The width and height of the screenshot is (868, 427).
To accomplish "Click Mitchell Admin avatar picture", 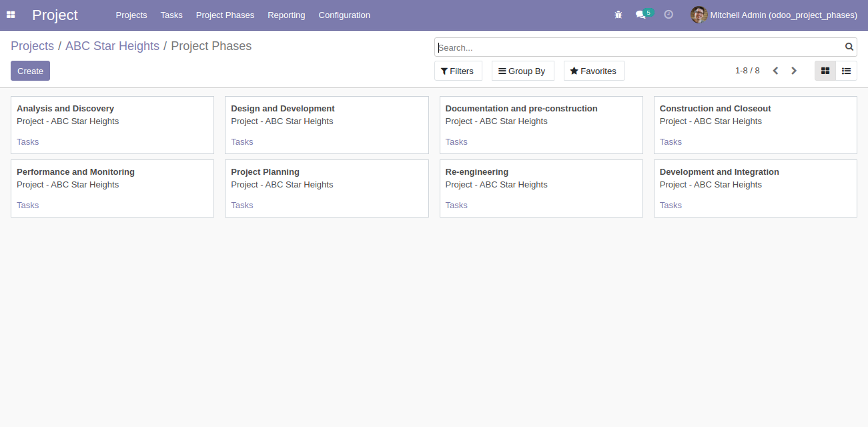I will pos(699,15).
